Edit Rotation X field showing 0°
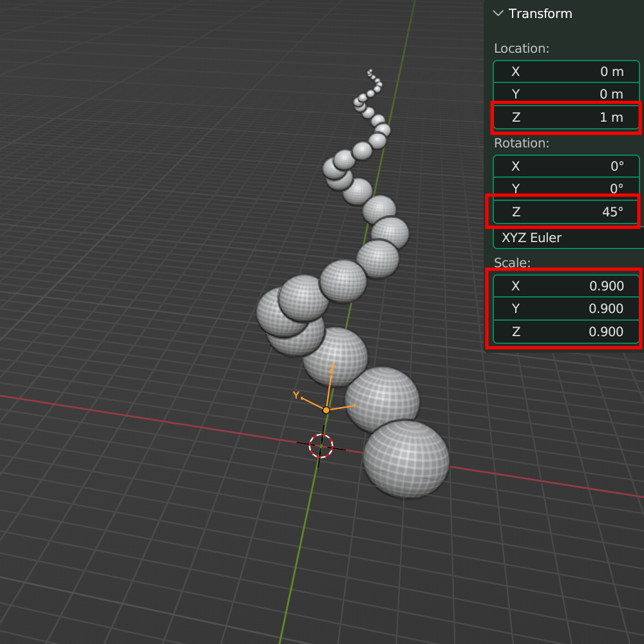644x644 pixels. (x=566, y=166)
